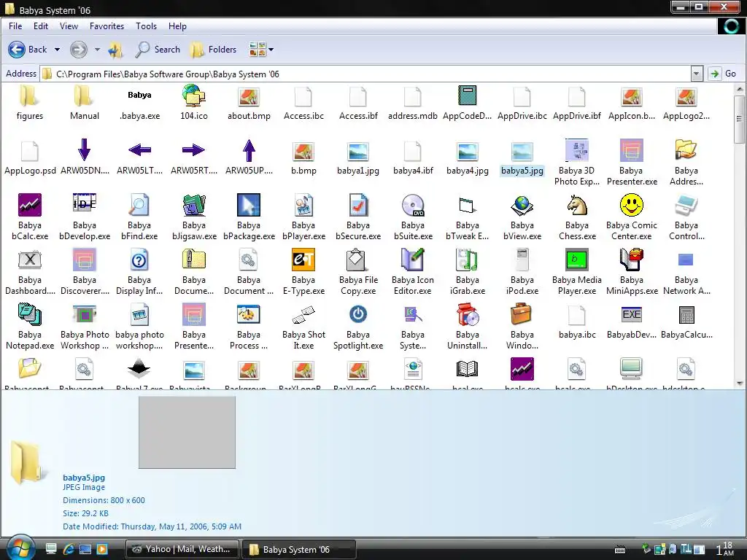Switch to Yahoo Mail taskbar window
Screen dimensions: 747x560
182,549
